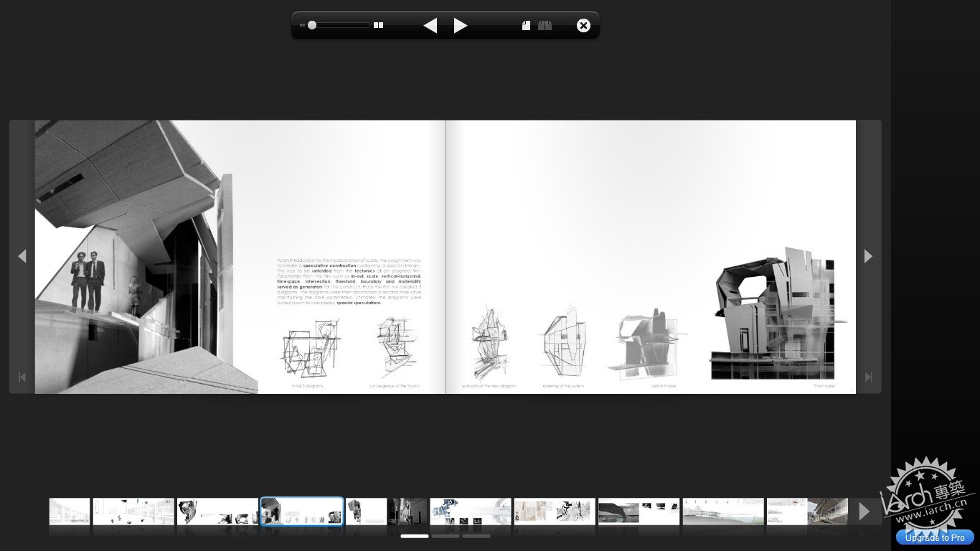Viewport: 980px width, 551px height.
Task: Jump to the last page of publication
Action: (868, 377)
